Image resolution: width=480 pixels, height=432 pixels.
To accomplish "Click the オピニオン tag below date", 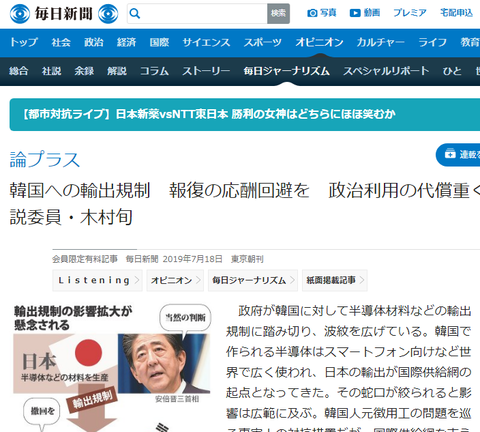I will 175,280.
